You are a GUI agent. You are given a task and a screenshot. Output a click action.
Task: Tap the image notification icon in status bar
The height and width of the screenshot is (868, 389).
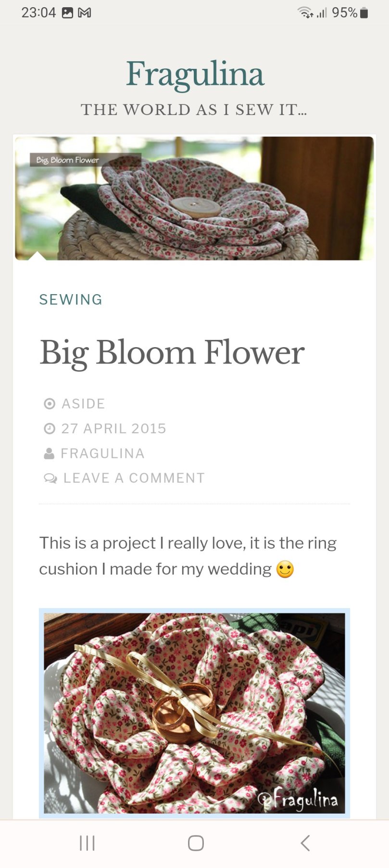tap(68, 13)
